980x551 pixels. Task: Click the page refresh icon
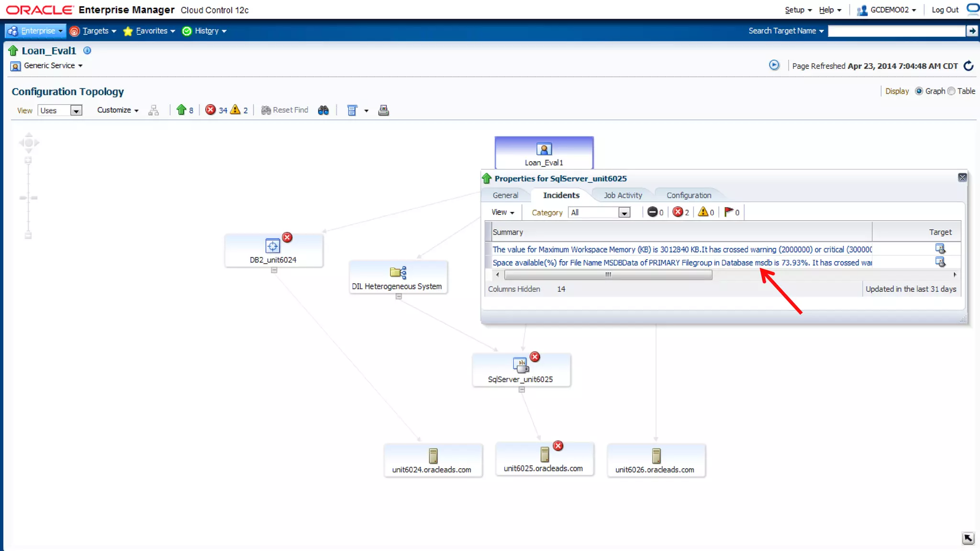[x=969, y=66]
